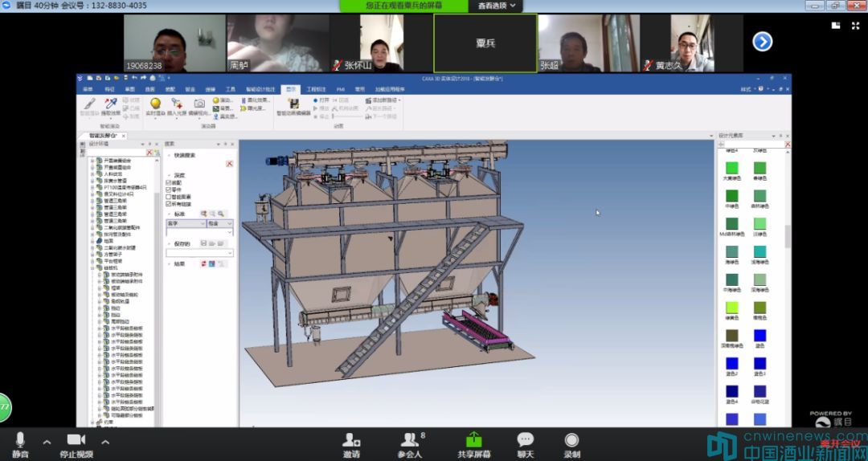The image size is (868, 461).
Task: Open the 邀请 invite icon
Action: point(351,439)
